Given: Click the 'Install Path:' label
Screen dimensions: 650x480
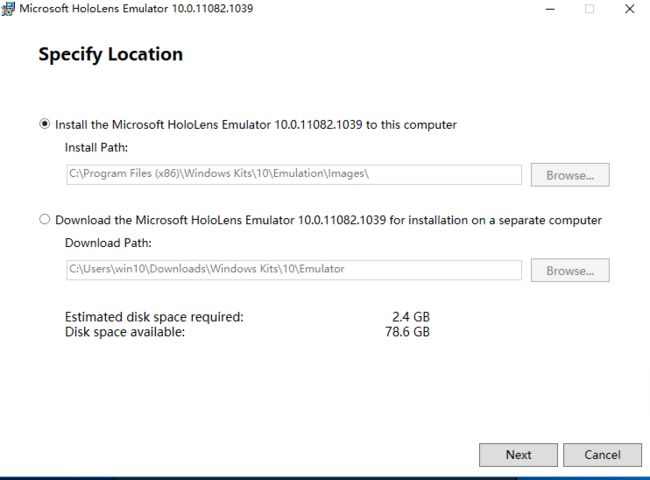Looking at the screenshot, I should coord(96,148).
